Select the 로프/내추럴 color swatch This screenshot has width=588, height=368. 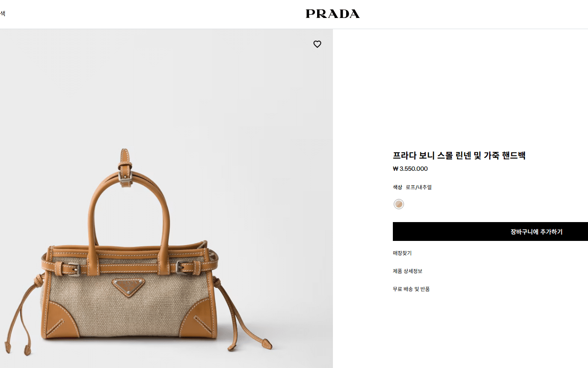(x=399, y=204)
